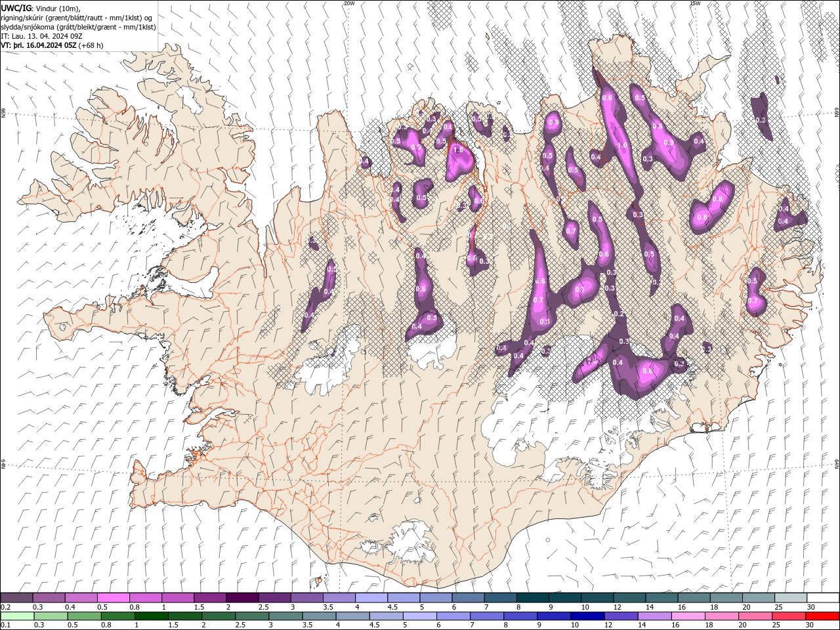840x630 pixels.
Task: Click the 3 swatch on the snow scale
Action: click(x=306, y=598)
